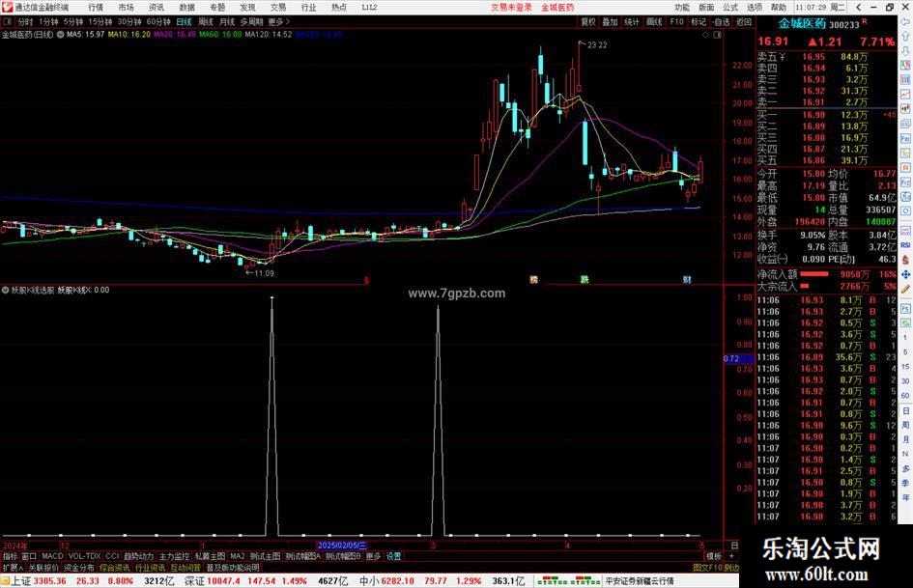Click the 复权 button
The height and width of the screenshot is (588, 913).
point(588,22)
